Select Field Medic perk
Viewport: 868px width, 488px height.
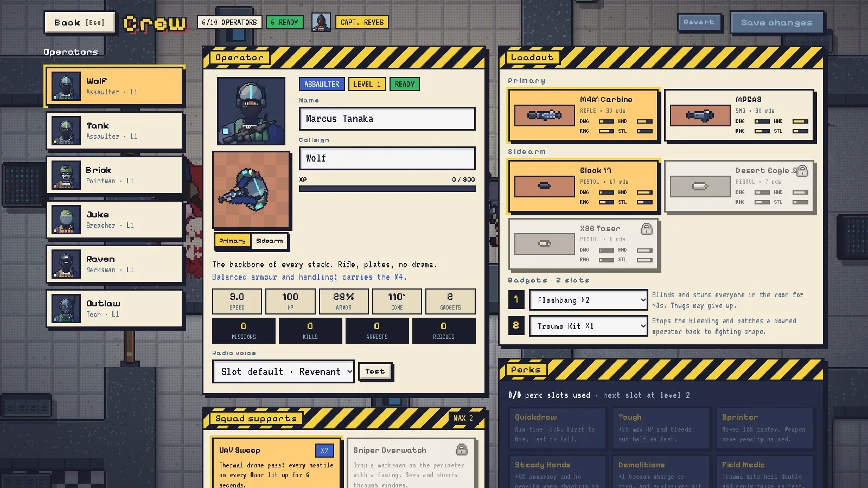764,472
